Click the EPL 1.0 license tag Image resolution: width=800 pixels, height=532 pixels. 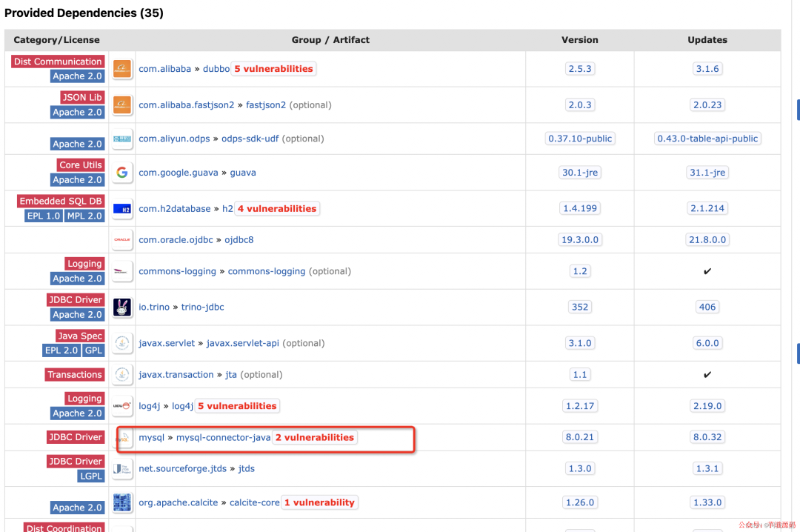pos(44,216)
